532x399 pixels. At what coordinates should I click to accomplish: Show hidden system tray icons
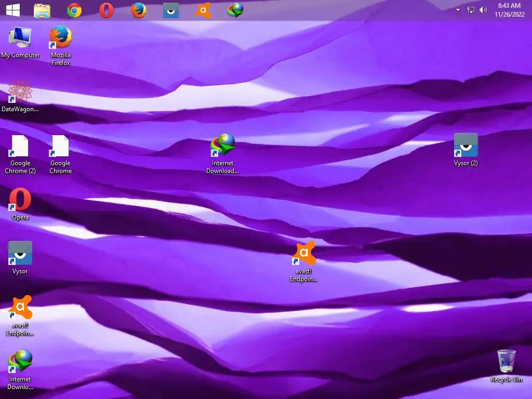pos(458,10)
